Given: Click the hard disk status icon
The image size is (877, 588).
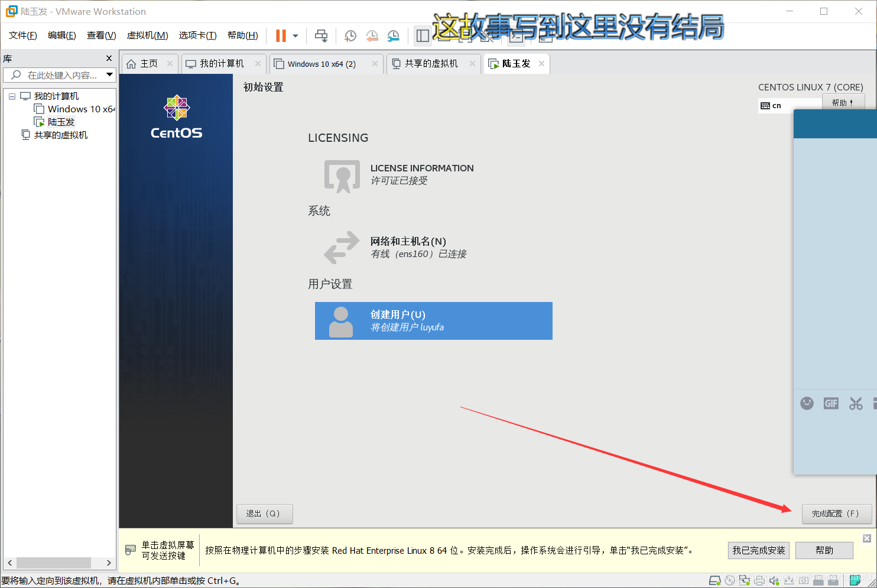Looking at the screenshot, I should [715, 580].
